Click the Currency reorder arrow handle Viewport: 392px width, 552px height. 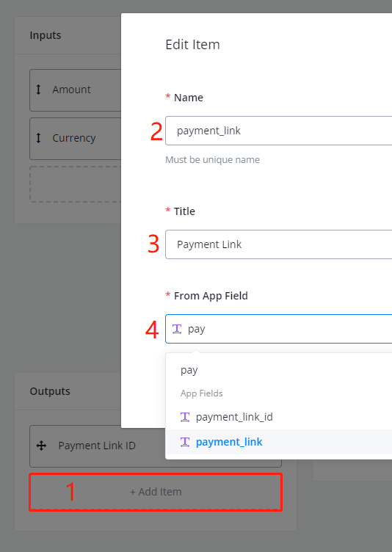click(38, 138)
